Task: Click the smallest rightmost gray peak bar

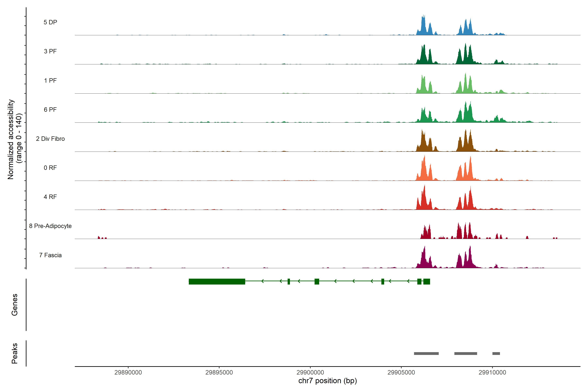Action: pos(496,353)
